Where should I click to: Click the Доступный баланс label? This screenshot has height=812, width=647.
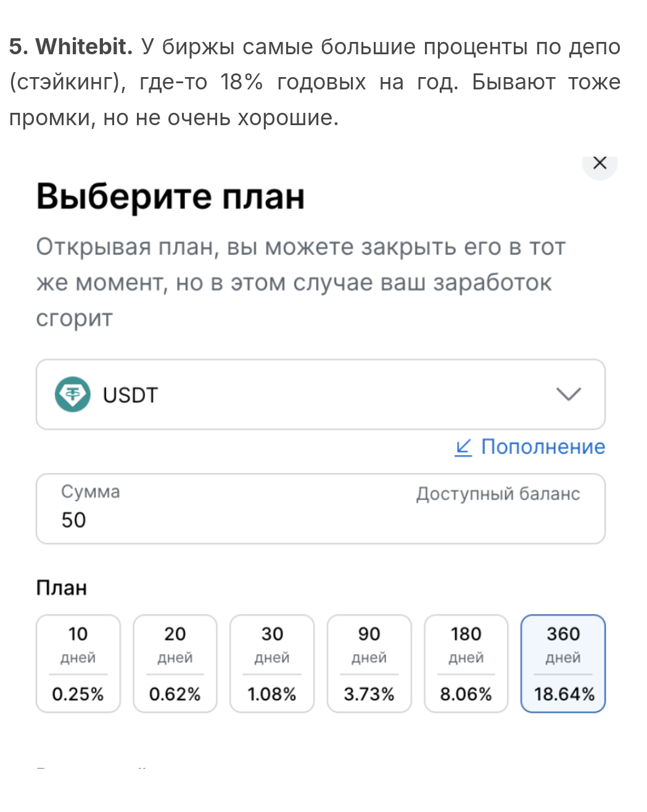[x=498, y=494]
